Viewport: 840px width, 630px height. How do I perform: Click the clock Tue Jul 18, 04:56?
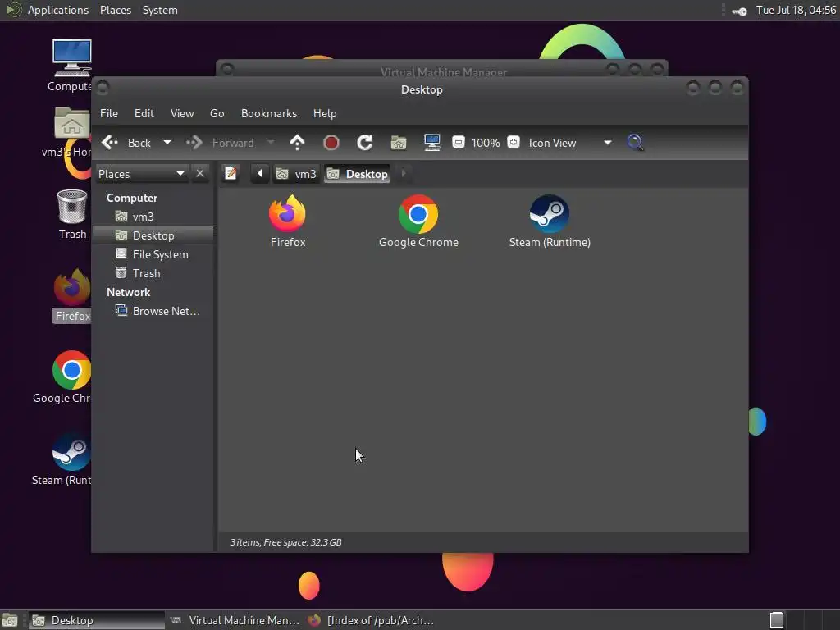[x=796, y=10]
